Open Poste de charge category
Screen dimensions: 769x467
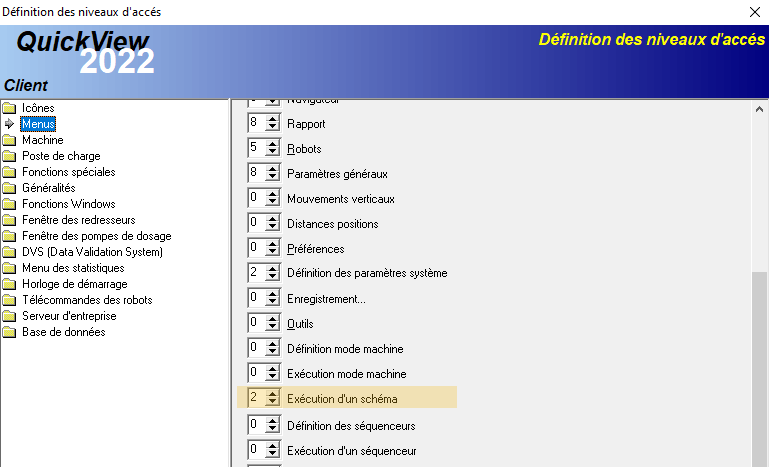(61, 156)
